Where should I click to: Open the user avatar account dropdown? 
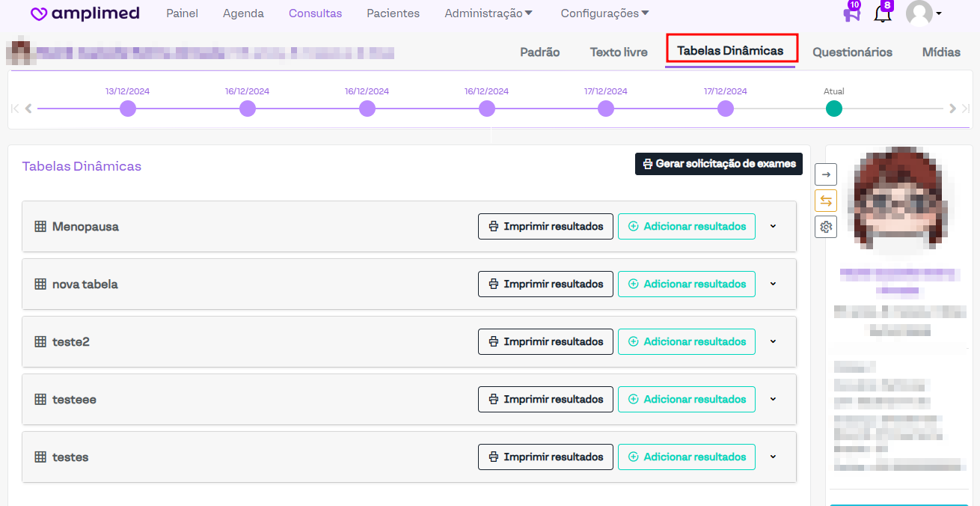pyautogui.click(x=923, y=13)
